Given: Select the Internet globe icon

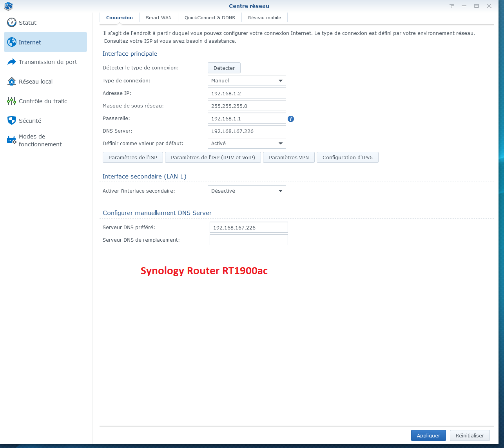Looking at the screenshot, I should click(12, 42).
